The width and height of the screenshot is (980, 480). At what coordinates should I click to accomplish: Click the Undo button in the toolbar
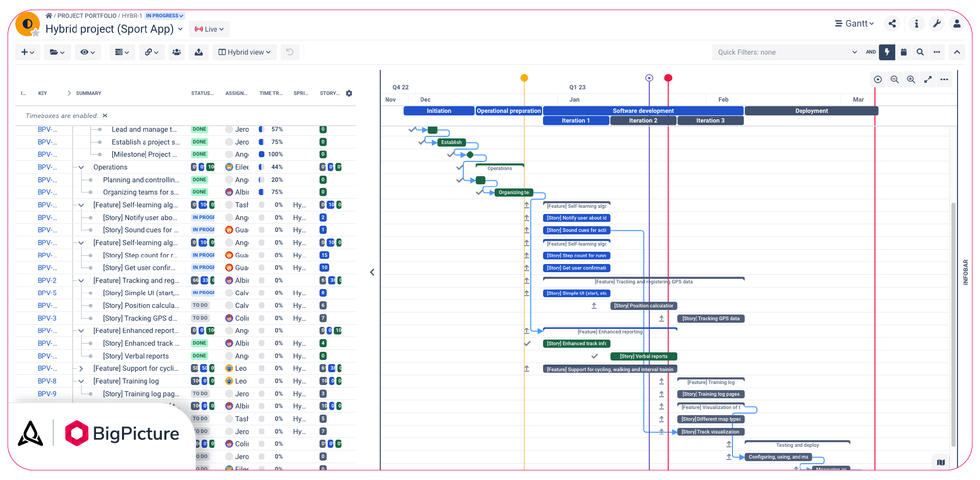tap(290, 52)
